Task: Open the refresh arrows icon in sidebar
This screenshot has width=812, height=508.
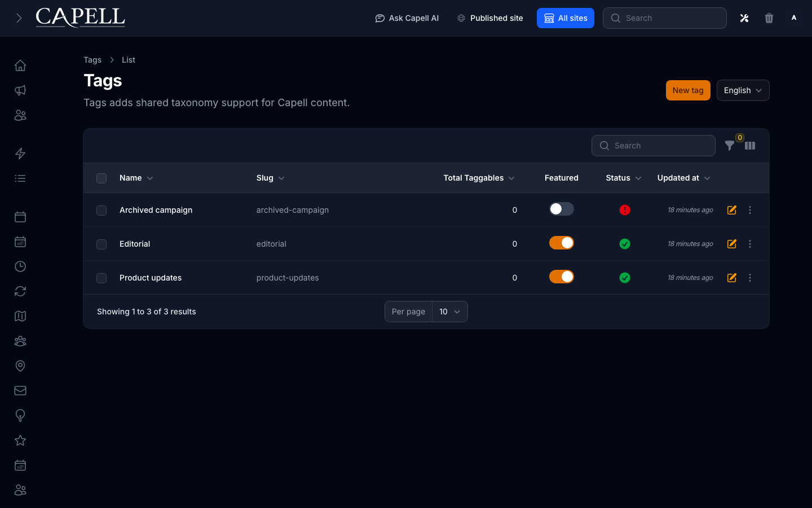Action: pos(20,291)
